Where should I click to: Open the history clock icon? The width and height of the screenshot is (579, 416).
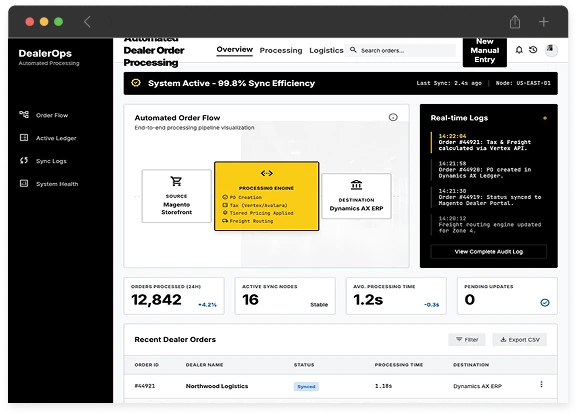tap(533, 50)
